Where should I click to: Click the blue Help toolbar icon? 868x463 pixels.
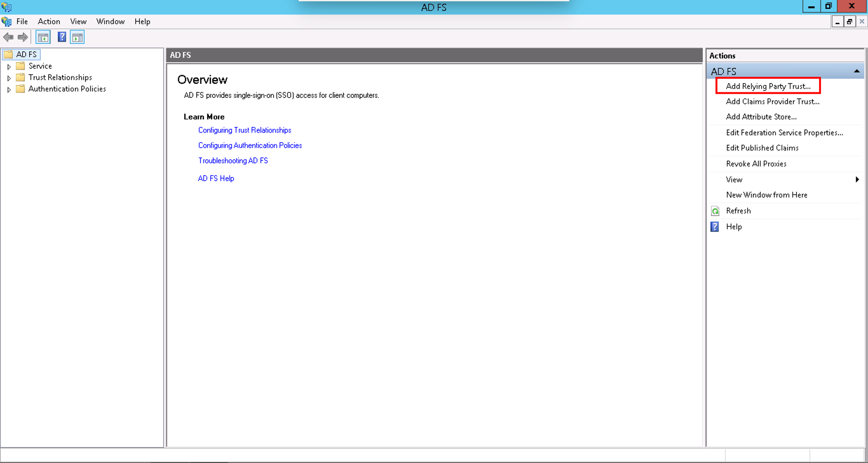tap(62, 37)
